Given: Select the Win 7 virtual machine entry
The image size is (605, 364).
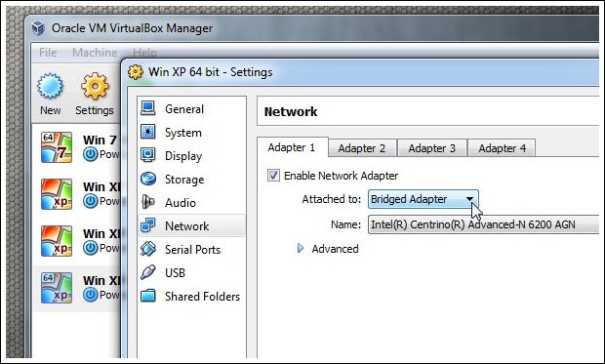Looking at the screenshot, I should [x=77, y=147].
